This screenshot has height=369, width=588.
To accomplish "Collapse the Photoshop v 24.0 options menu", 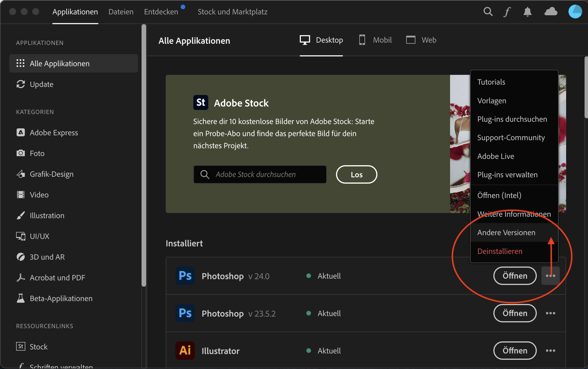I will tap(550, 276).
